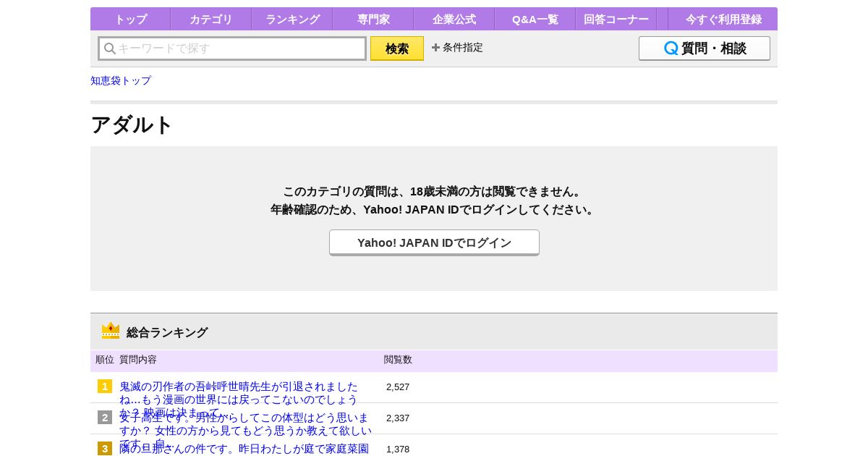Click the gold rank 1 badge
The width and height of the screenshot is (868, 456).
pyautogui.click(x=105, y=387)
